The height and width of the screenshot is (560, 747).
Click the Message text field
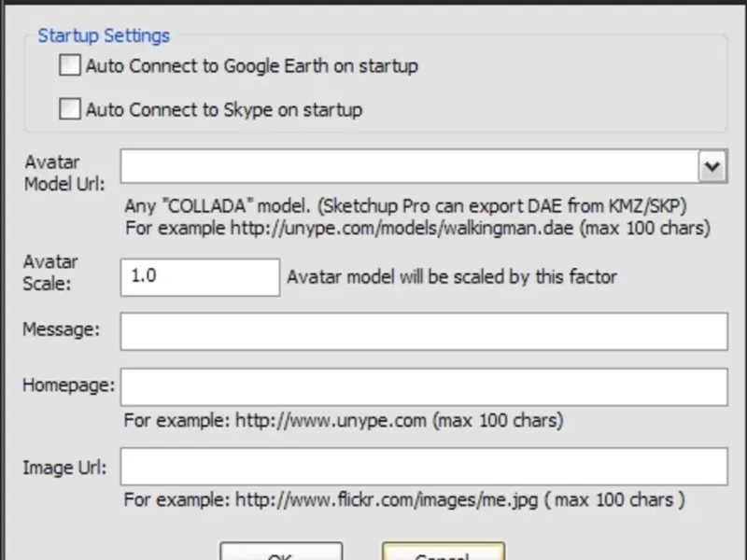423,331
